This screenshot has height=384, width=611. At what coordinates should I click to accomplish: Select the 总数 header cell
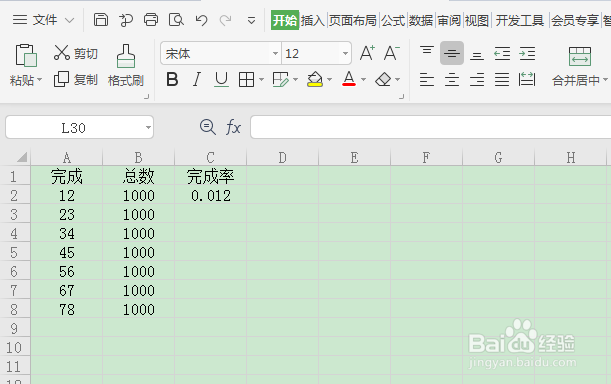point(138,176)
